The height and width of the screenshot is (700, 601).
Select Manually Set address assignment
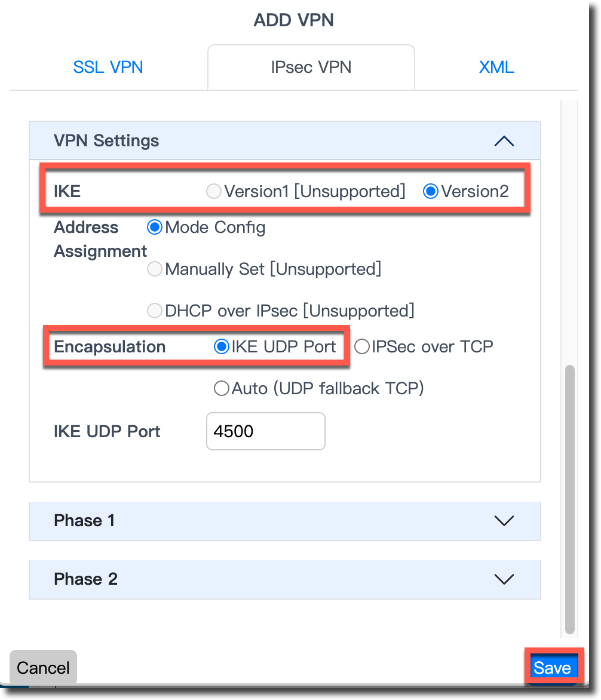(154, 269)
